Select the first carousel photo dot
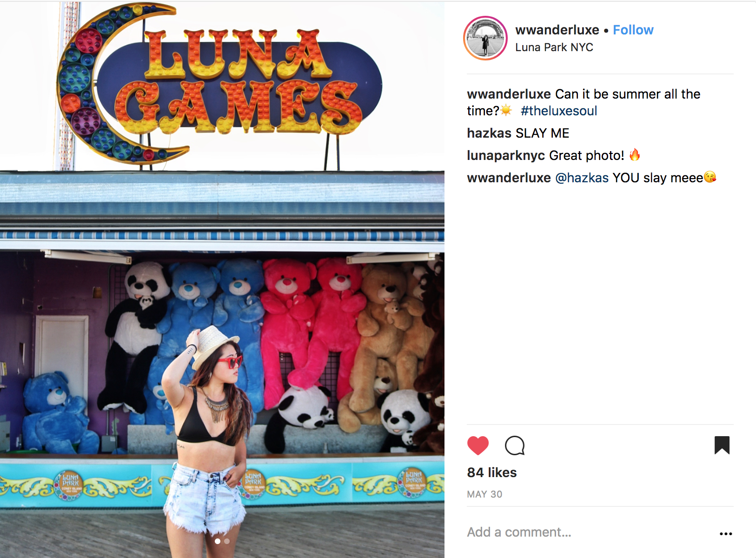Image resolution: width=756 pixels, height=558 pixels. point(217,541)
